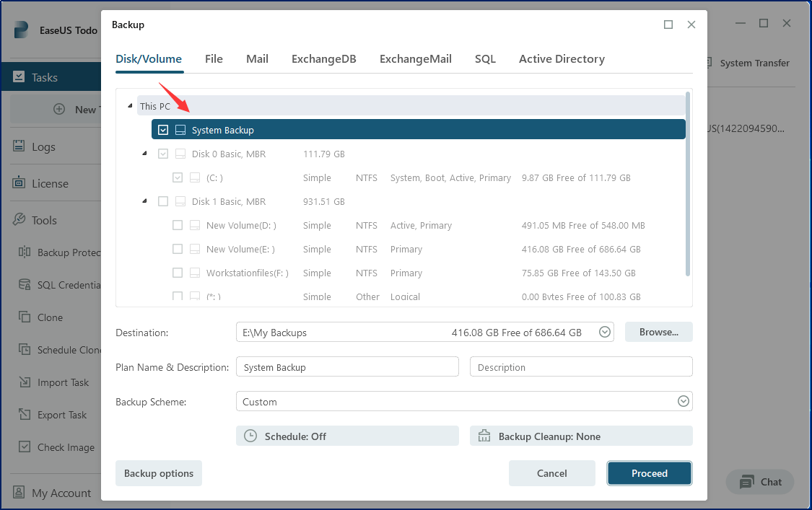The height and width of the screenshot is (510, 812).
Task: Enable the New Volume(E: ) checkbox
Action: click(178, 249)
